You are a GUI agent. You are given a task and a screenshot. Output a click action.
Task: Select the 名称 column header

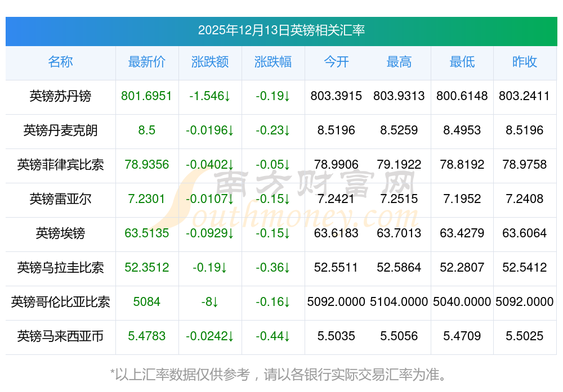[x=60, y=62]
